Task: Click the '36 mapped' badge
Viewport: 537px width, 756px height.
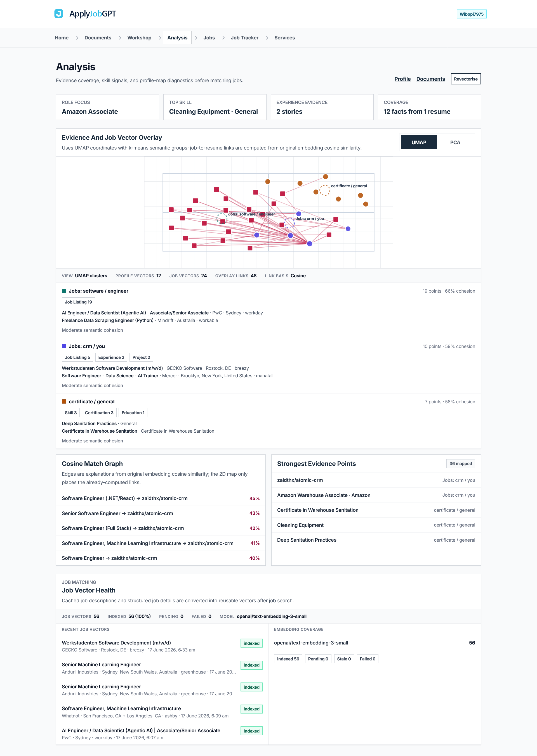Action: [x=461, y=464]
